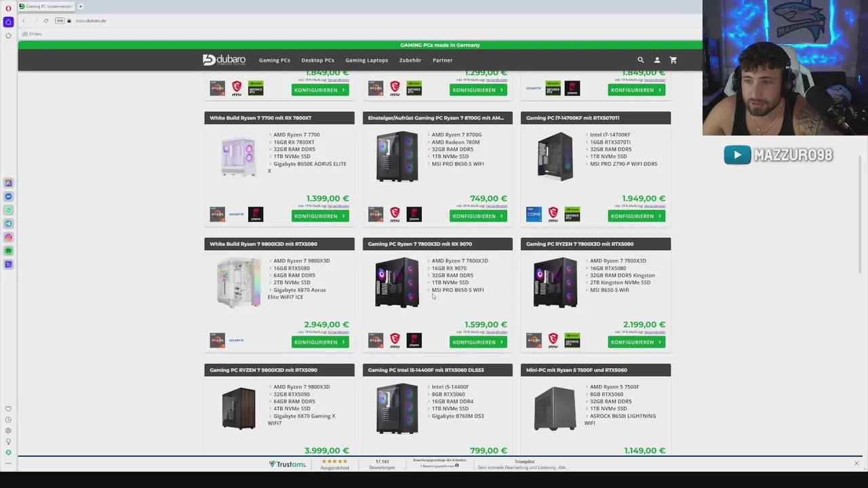Click Konfigurieren for i7-14700KF RTX5070Ti PC

coord(636,216)
